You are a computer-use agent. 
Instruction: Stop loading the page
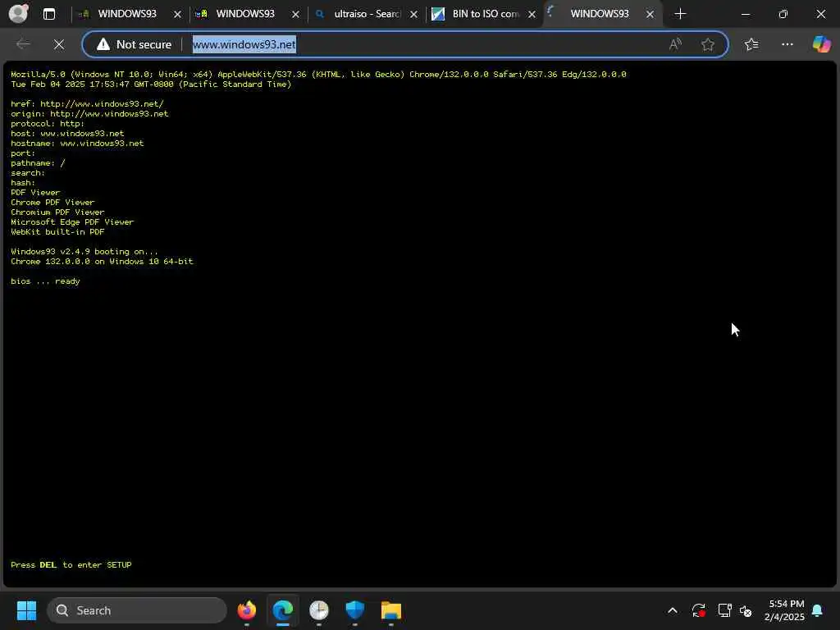59,44
